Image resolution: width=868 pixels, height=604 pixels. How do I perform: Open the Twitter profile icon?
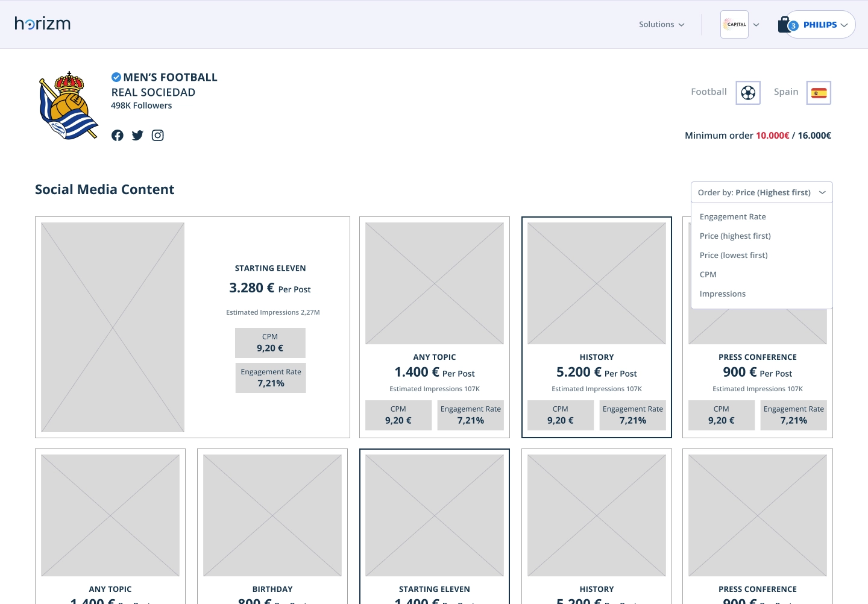[137, 136]
